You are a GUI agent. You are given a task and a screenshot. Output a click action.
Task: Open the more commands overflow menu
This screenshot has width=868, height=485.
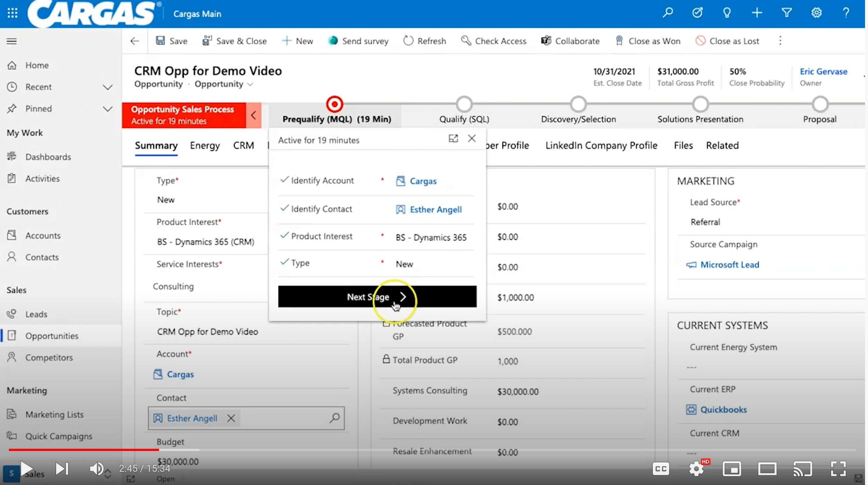click(780, 41)
